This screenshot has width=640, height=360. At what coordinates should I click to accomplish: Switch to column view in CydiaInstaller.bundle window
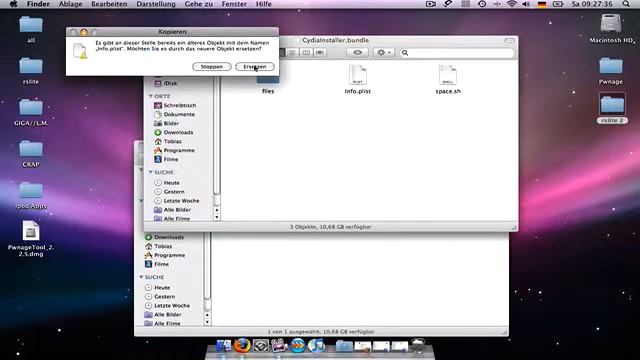coord(306,53)
